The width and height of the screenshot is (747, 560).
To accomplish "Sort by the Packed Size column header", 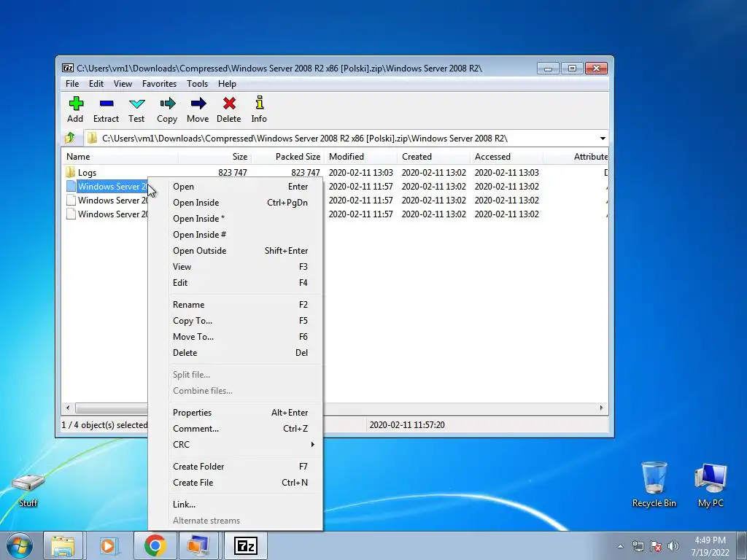I will tap(287, 157).
